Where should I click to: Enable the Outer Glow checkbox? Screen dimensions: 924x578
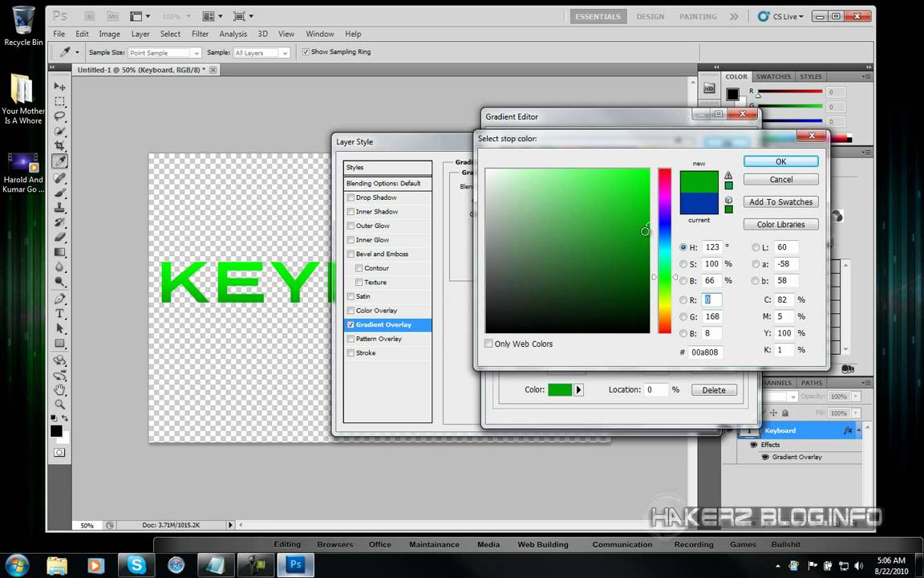point(351,226)
